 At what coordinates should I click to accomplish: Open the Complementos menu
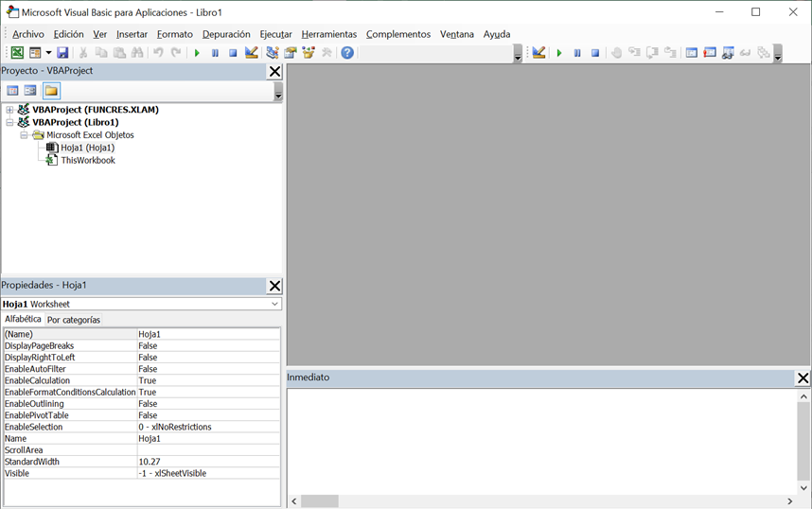pos(398,34)
